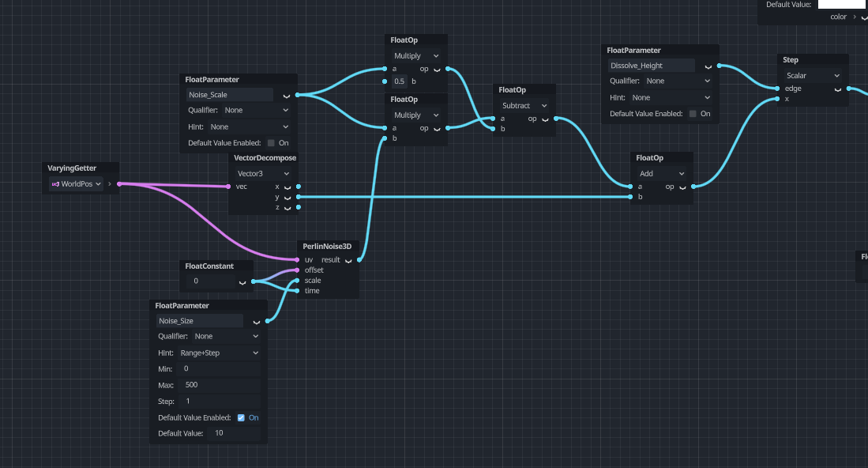Open the Subtract operation dropdown

[x=524, y=105]
